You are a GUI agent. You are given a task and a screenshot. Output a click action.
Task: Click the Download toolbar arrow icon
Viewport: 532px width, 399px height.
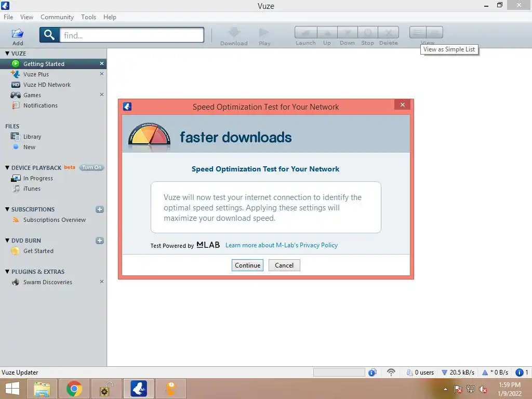point(234,33)
